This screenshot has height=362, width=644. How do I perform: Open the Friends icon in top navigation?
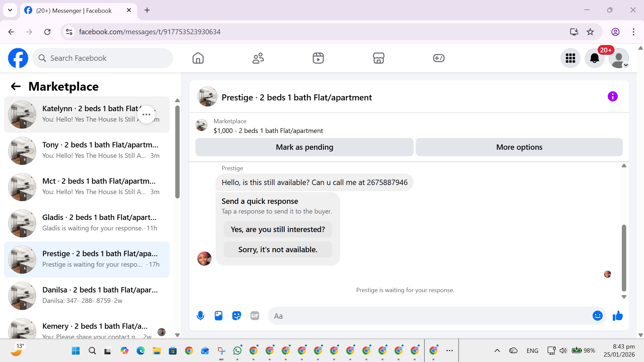[258, 58]
